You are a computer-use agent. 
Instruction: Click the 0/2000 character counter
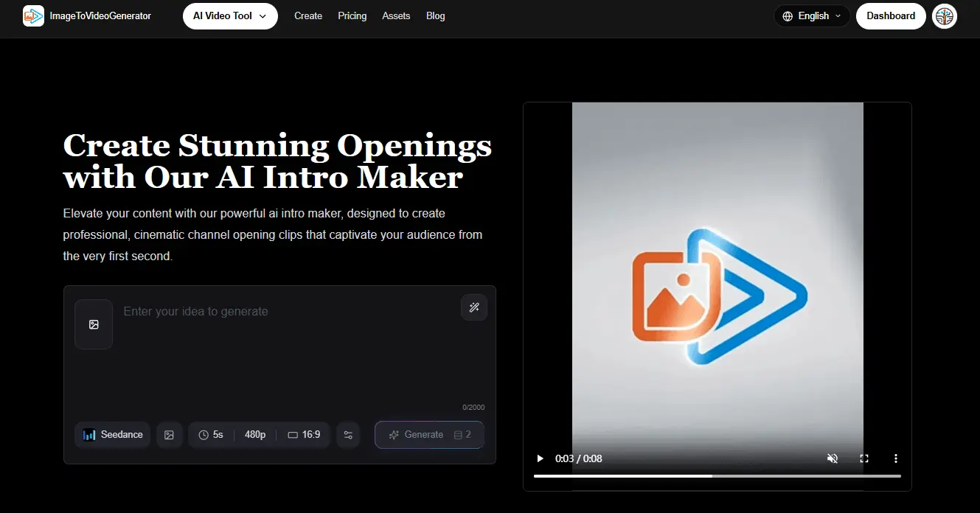click(473, 407)
